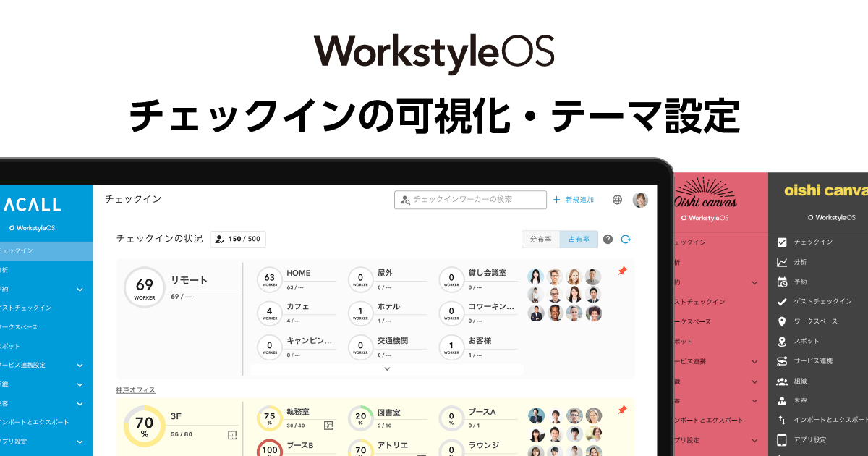The height and width of the screenshot is (456, 868).
Task: Click the チェックイン checkbox icon in dark sidebar
Action: click(x=781, y=242)
